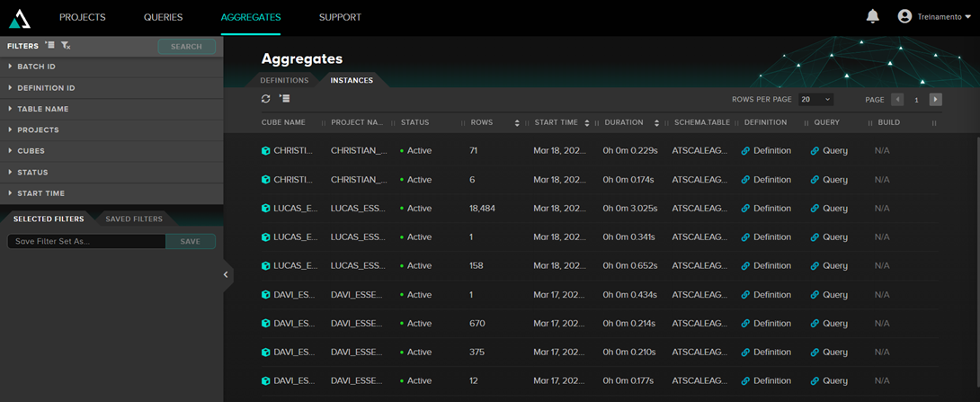Sort by the Rows column arrows
Viewport: 980px width, 402px height.
click(517, 123)
